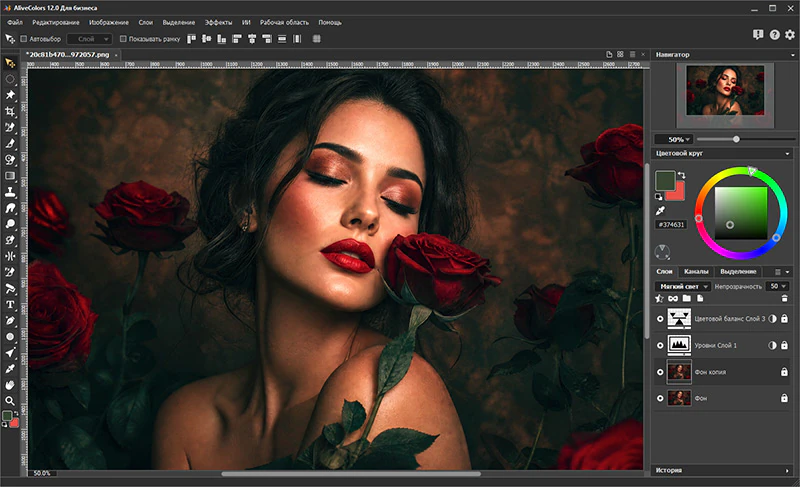Open the Рабочая область menu
This screenshot has width=800, height=487.
tap(284, 22)
